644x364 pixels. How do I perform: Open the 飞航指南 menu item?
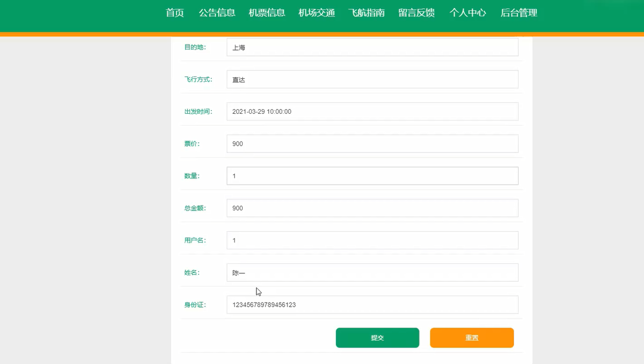(x=366, y=13)
